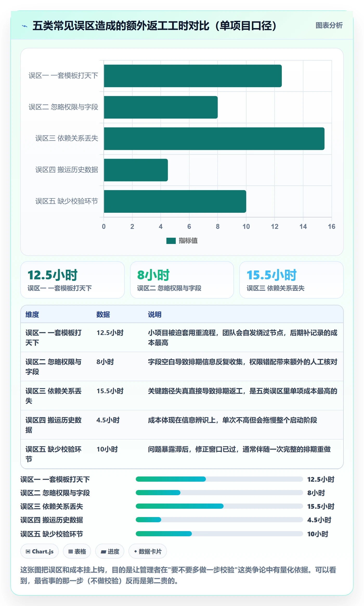
Task: Click y-axis label 误区三 依赖关系丢失
Action: [67, 138]
